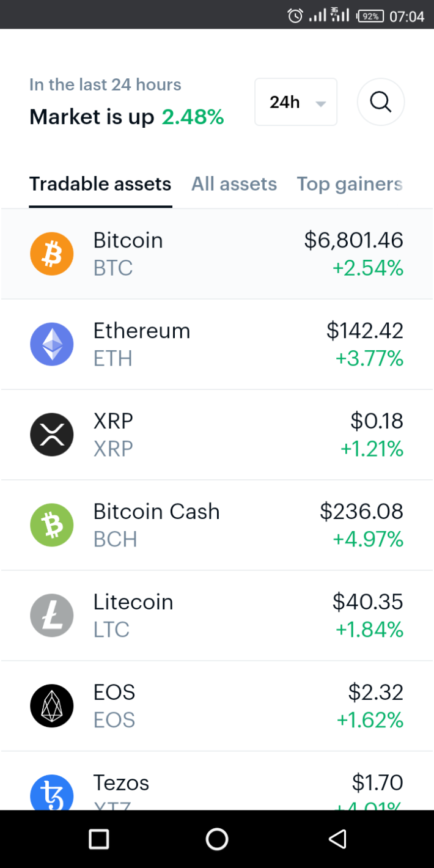The height and width of the screenshot is (868, 434).
Task: Expand the dropdown arrow beside 24h
Action: [321, 103]
